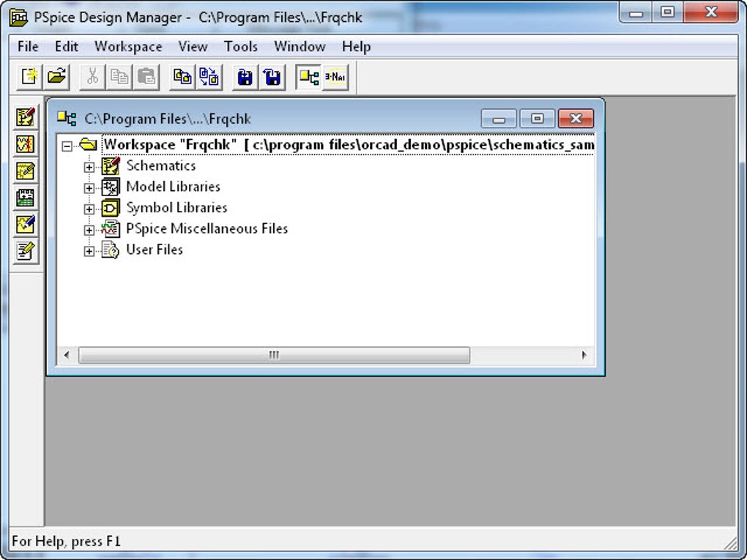Select the Workspace "Frqchk" root item
747x560 pixels.
pos(349,145)
